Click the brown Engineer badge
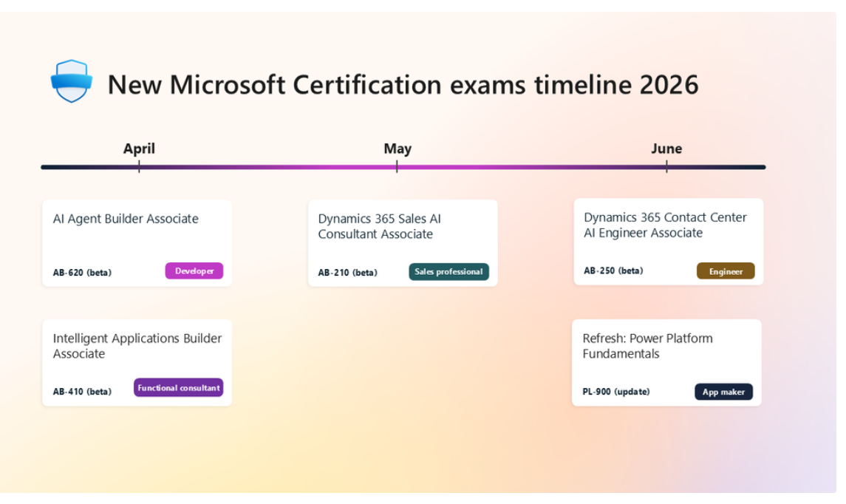Viewport: 846px width, 504px height. click(x=726, y=271)
